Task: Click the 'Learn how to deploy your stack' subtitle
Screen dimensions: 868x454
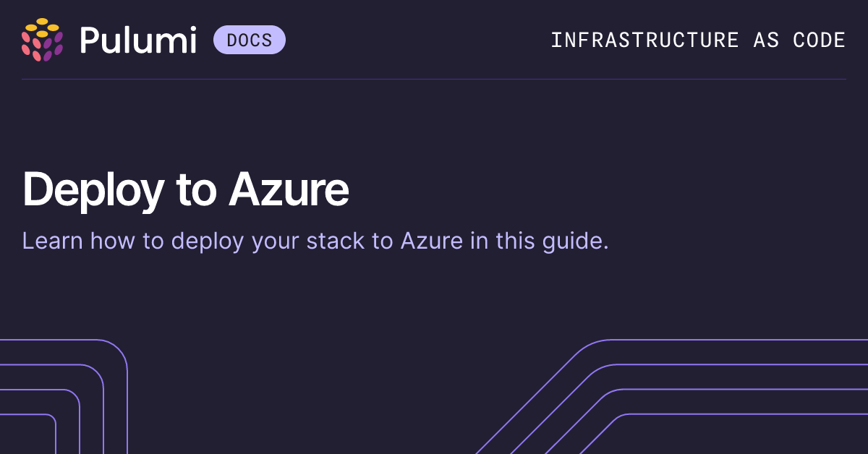Action: (x=315, y=241)
